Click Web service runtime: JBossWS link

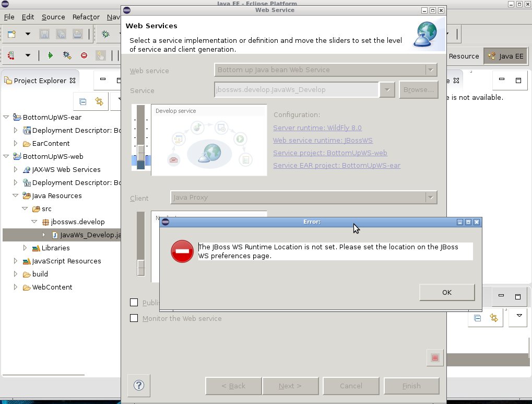tap(323, 141)
